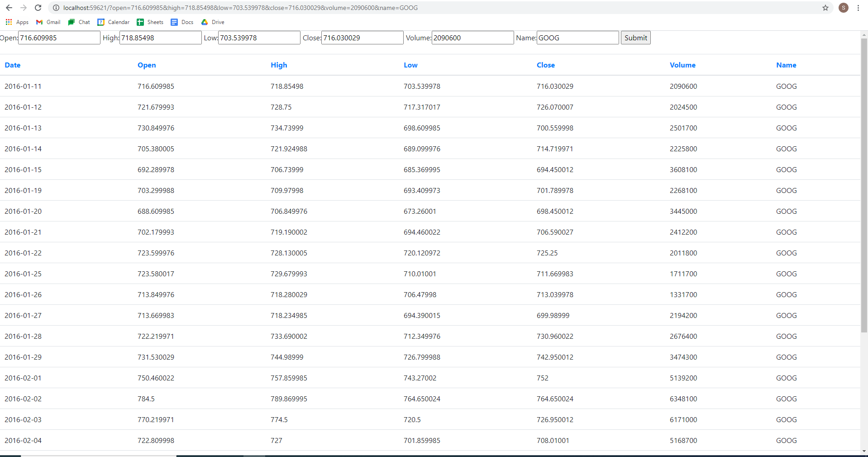
Task: Click inside the Name input field
Action: [577, 38]
